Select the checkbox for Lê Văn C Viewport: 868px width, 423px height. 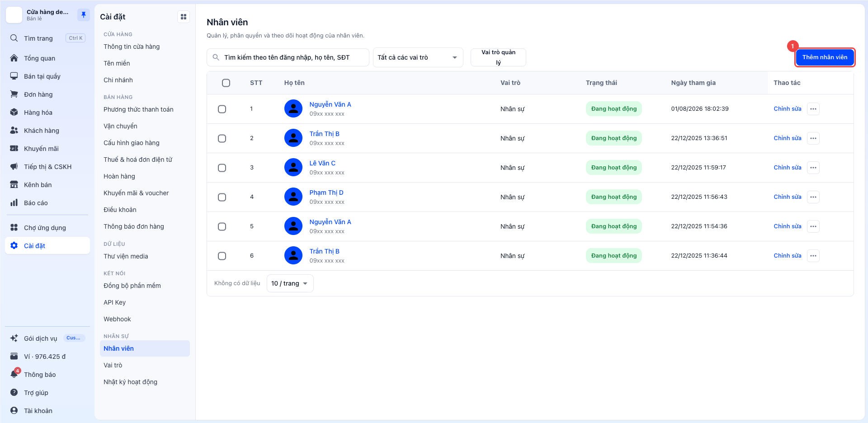pyautogui.click(x=222, y=168)
